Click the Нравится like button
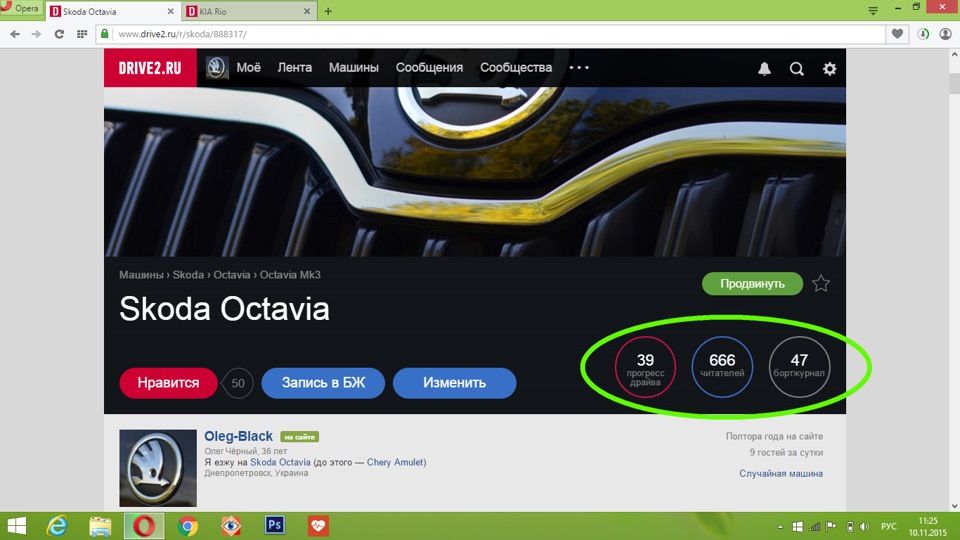960x540 pixels. tap(168, 383)
